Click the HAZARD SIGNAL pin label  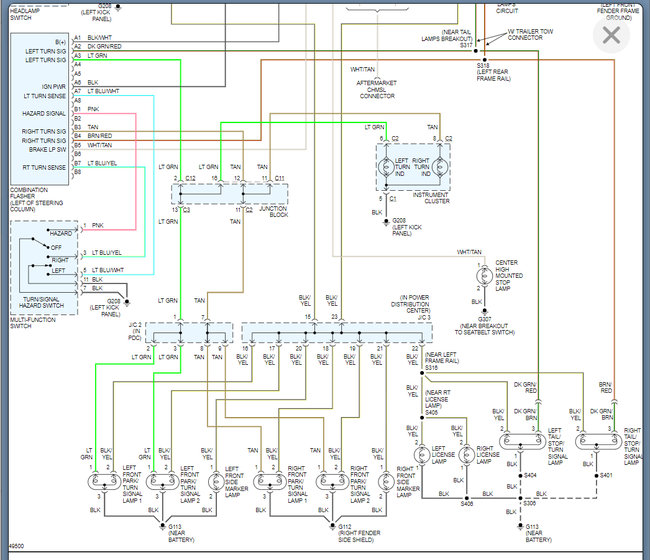coord(44,114)
